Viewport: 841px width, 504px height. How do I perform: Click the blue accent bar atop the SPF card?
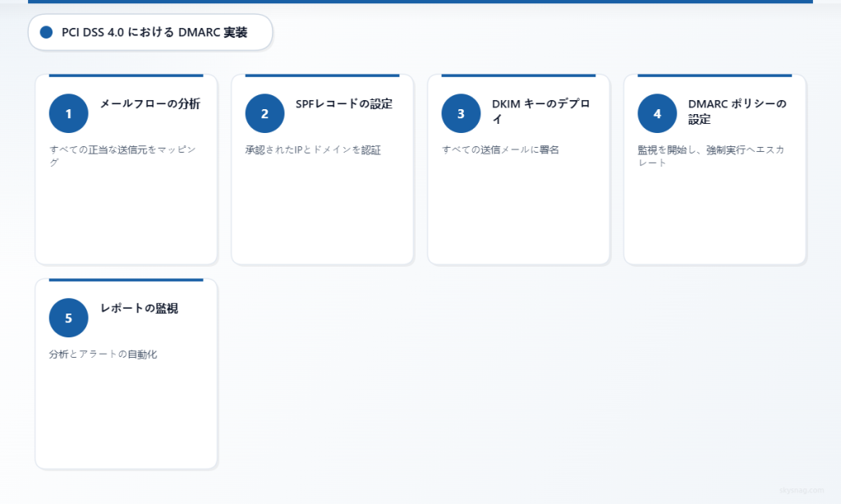(322, 76)
